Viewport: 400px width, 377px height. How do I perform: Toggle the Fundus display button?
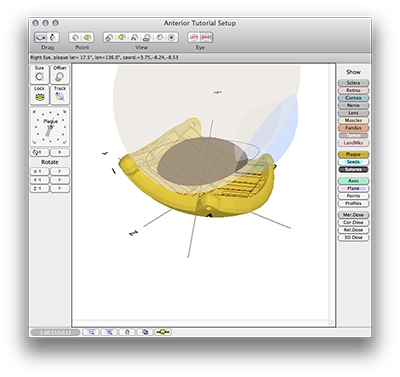point(353,128)
